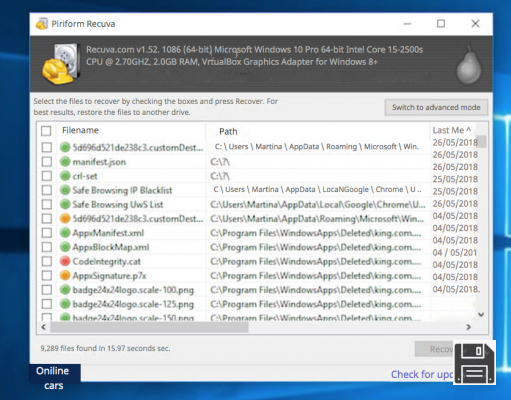
Task: Click red status dot for CodeIntegrity.cat
Action: pos(65,261)
